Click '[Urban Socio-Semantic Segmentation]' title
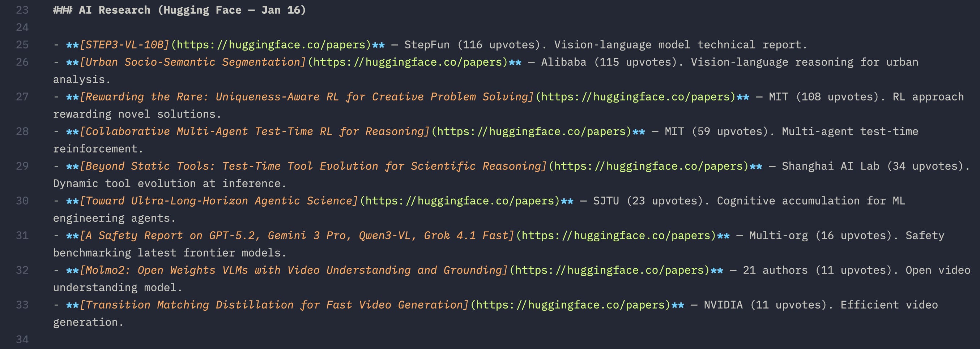 (193, 62)
